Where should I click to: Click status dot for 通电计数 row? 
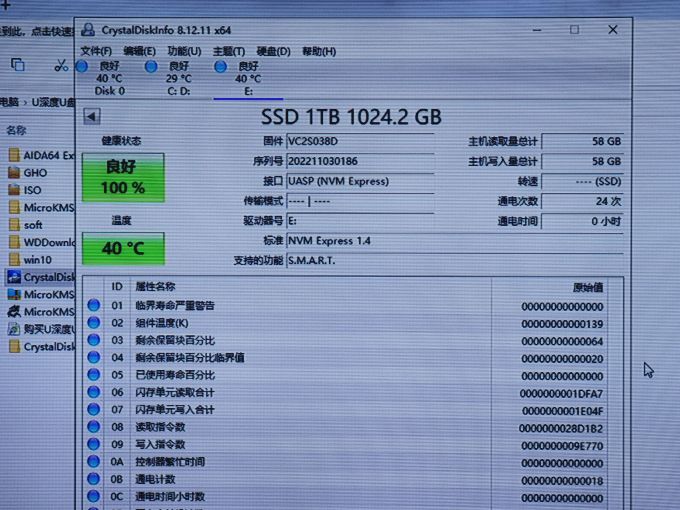point(94,479)
